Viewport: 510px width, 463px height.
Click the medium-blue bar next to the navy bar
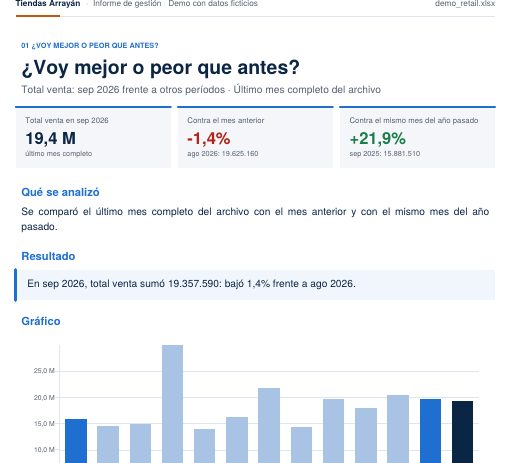click(430, 431)
